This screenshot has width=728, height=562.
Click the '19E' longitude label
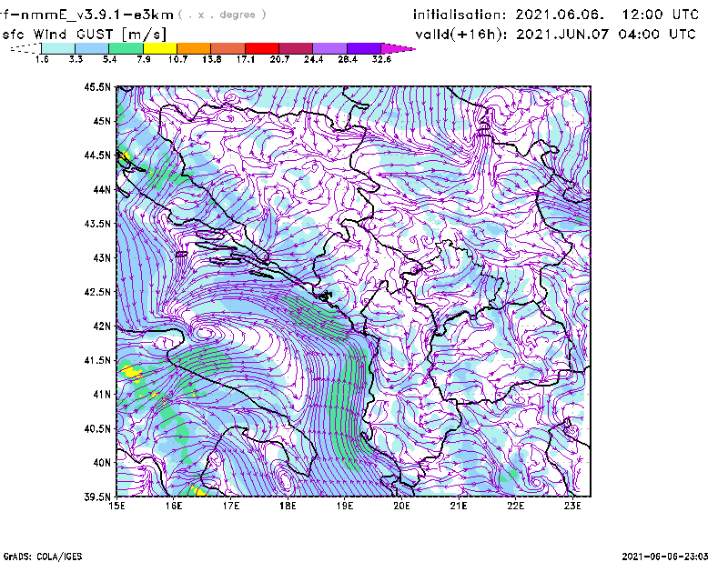[345, 506]
